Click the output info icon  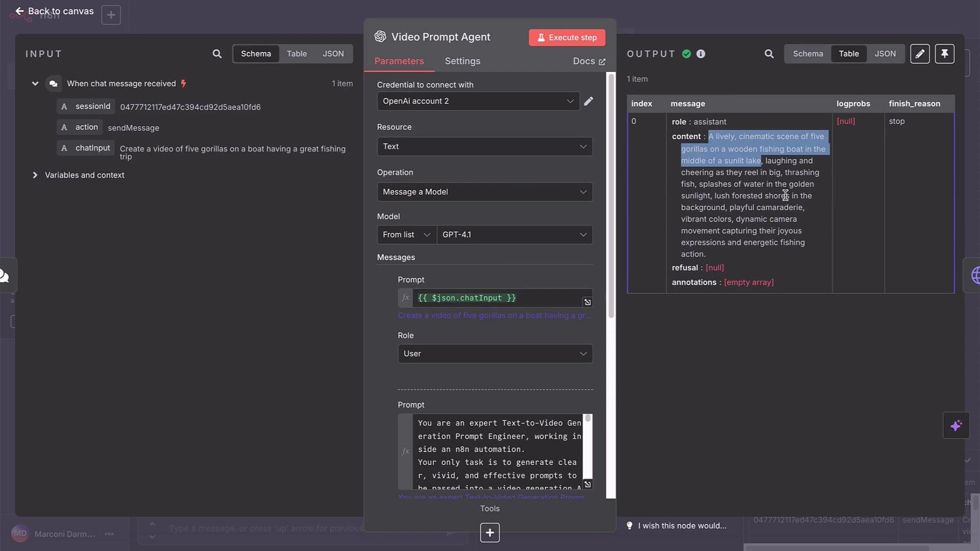click(701, 54)
